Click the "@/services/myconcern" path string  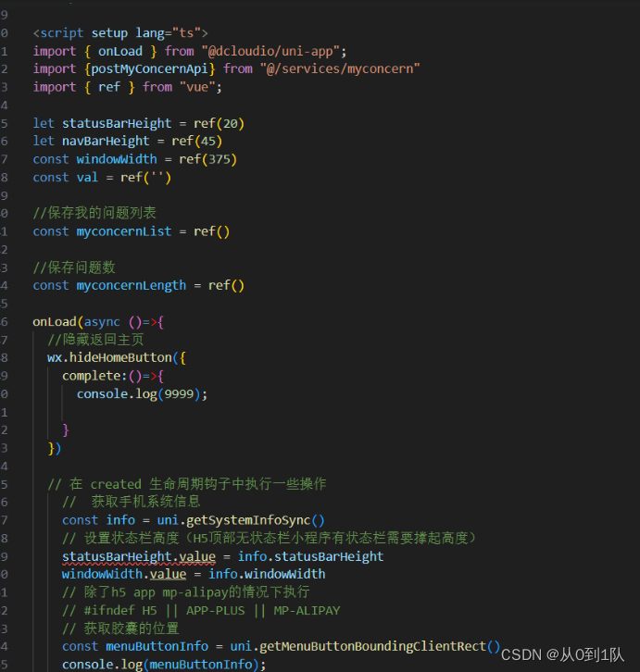340,69
